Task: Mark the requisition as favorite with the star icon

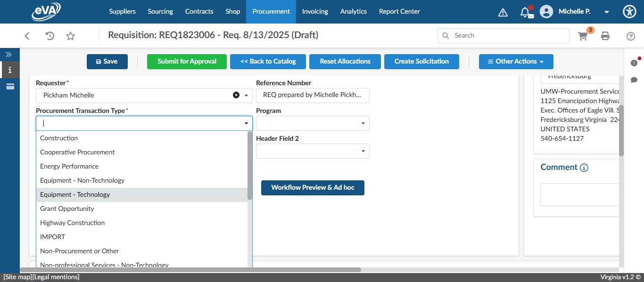Action: (x=70, y=35)
